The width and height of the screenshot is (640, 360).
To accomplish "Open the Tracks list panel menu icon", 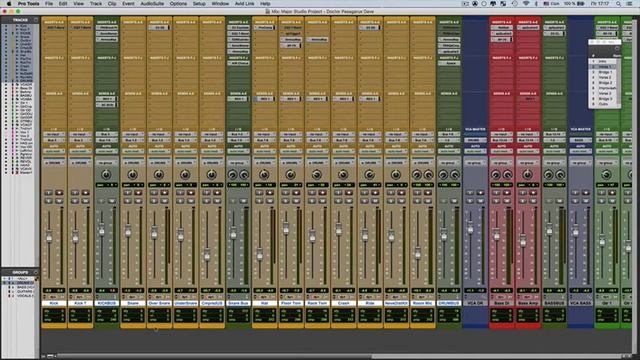I will 36,20.
